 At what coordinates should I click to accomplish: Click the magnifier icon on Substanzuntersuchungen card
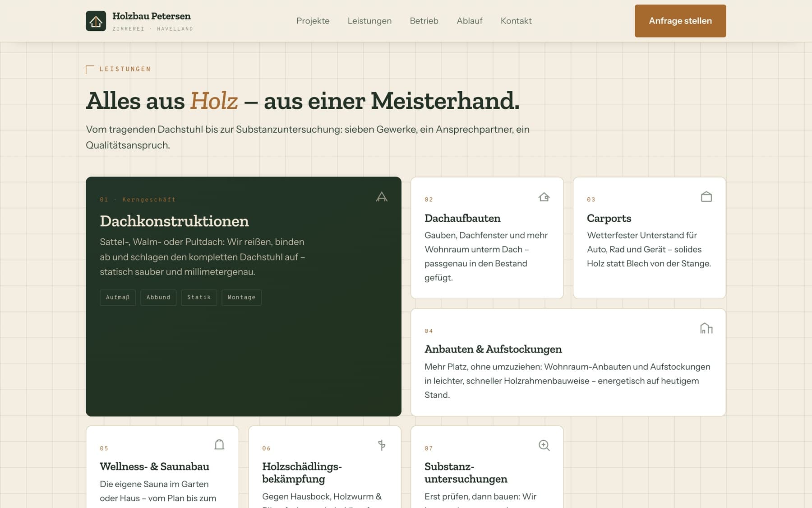(x=544, y=445)
